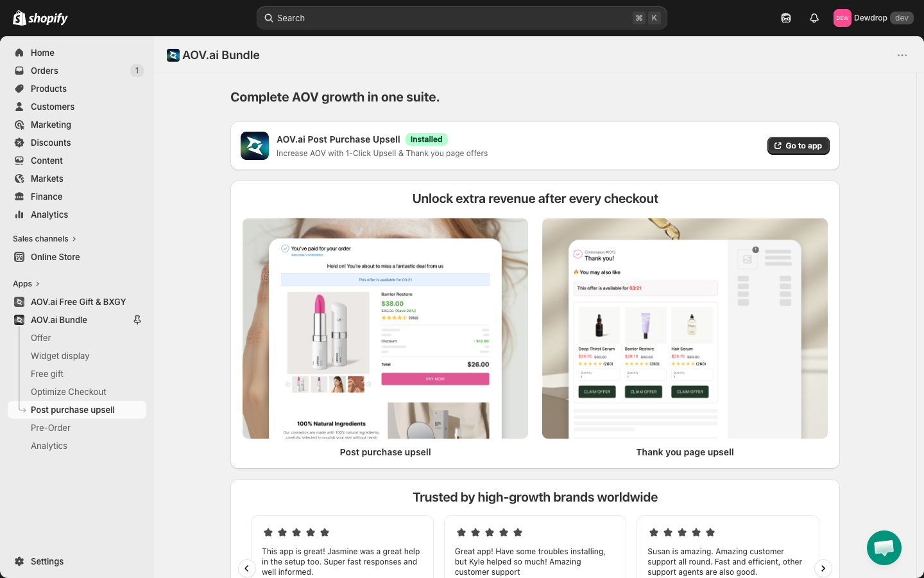The width and height of the screenshot is (924, 578).
Task: Open Dewdrop dev account menu
Action: coord(873,18)
